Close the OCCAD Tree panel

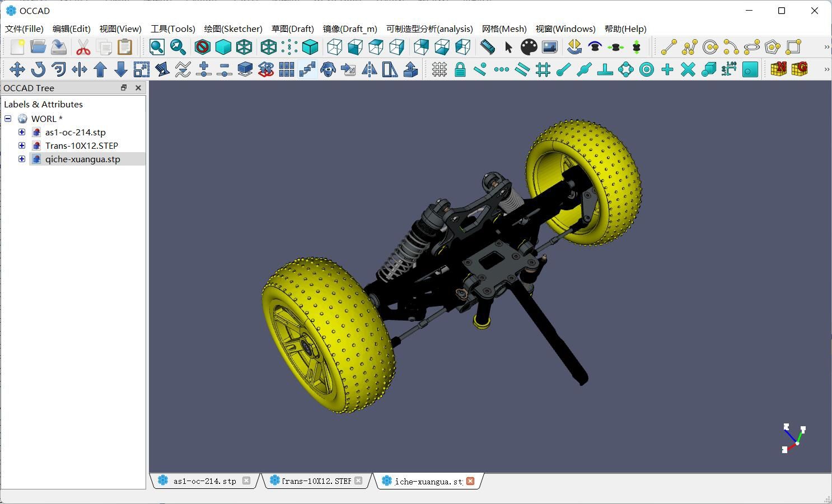(x=138, y=88)
